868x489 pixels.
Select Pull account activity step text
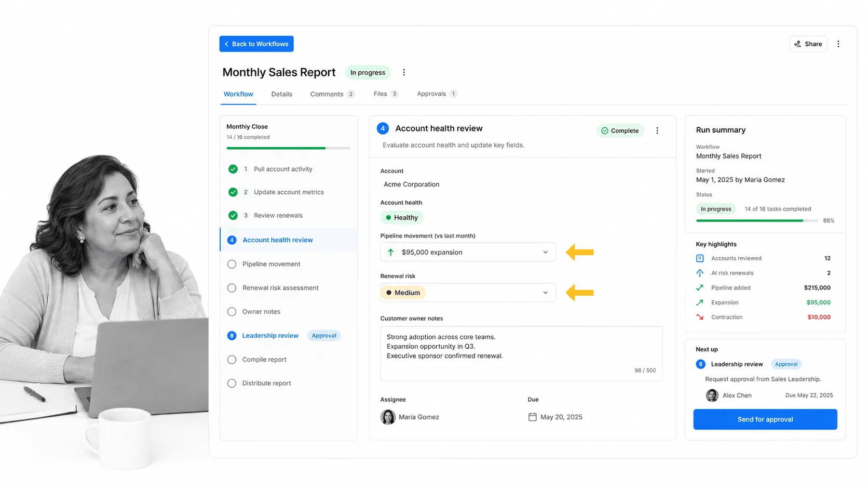tap(283, 169)
